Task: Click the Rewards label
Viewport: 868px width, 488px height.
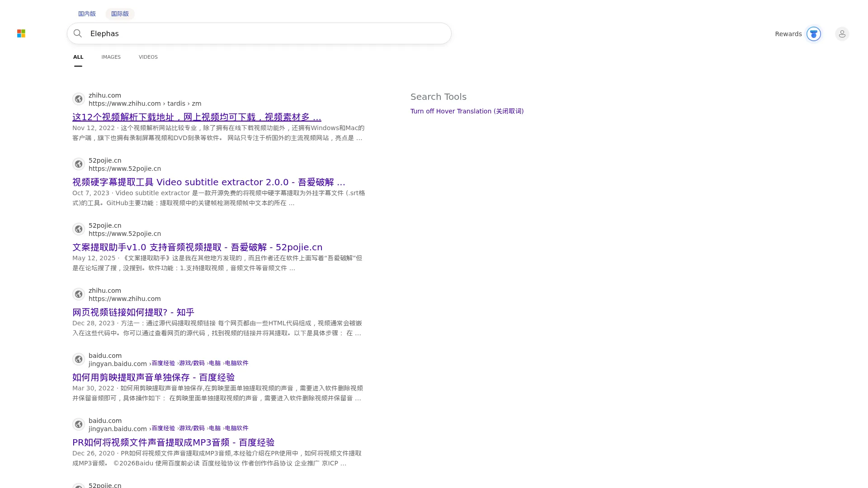Action: [x=788, y=34]
